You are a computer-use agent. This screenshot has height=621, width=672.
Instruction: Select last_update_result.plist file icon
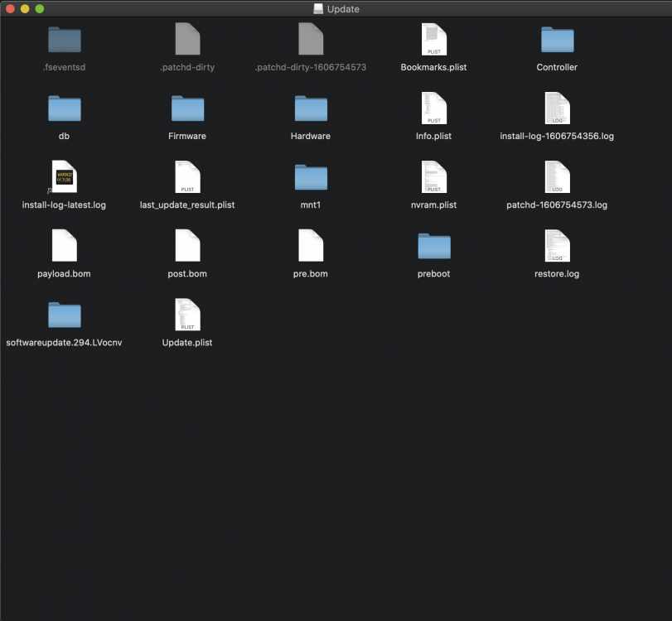pyautogui.click(x=188, y=176)
